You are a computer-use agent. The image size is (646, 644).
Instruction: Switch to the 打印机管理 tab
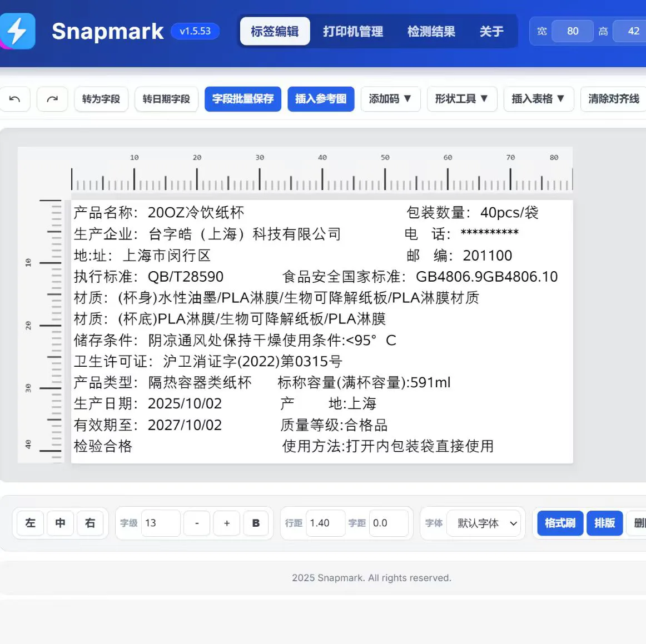(353, 31)
